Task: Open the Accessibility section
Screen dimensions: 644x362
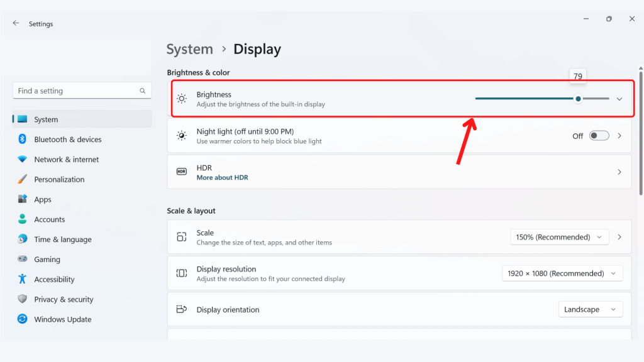Action: pyautogui.click(x=82, y=279)
